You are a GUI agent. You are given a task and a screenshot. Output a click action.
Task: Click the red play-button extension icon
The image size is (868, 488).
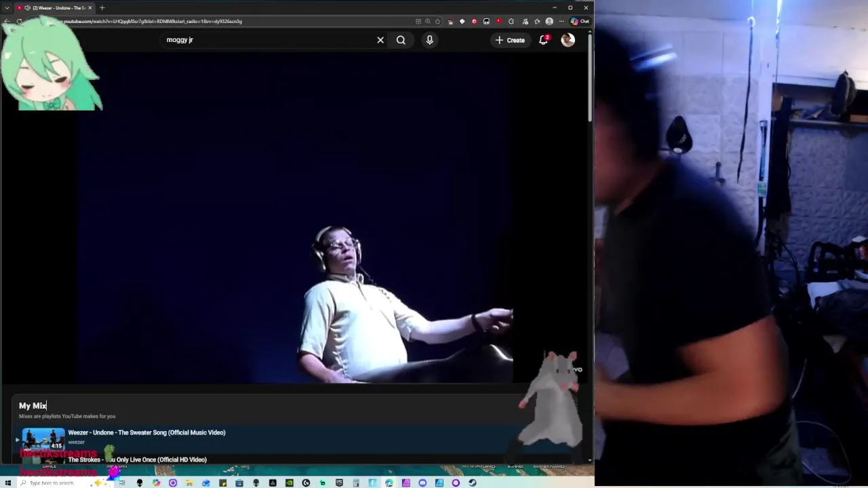(x=499, y=21)
